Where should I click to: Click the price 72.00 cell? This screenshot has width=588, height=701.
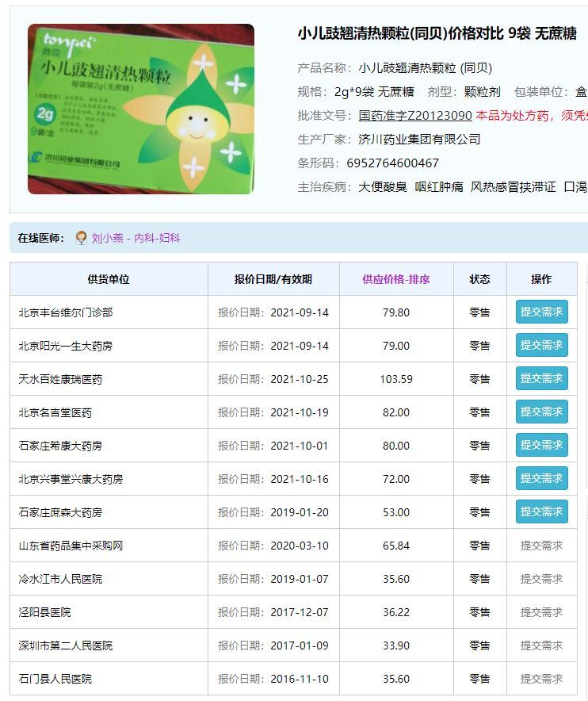pyautogui.click(x=396, y=479)
